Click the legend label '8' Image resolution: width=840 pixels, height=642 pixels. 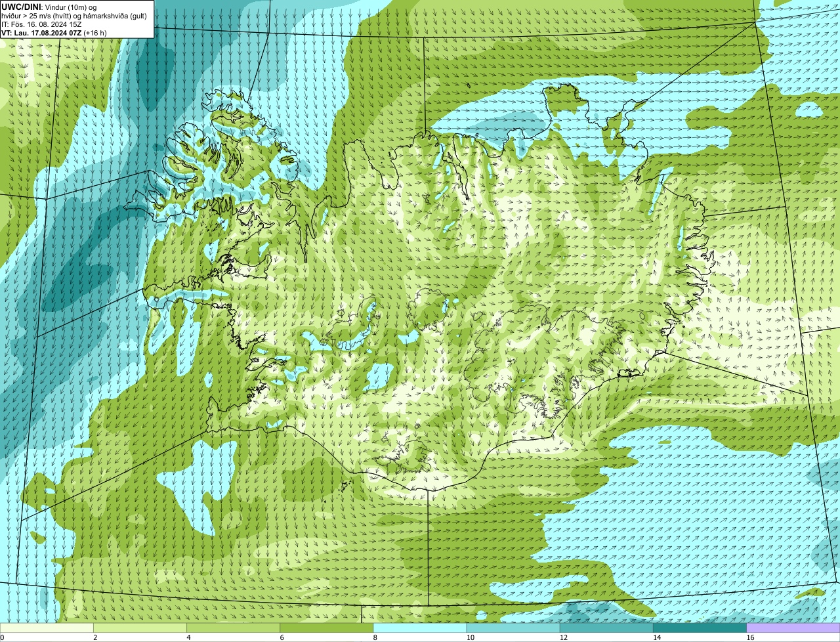point(375,637)
